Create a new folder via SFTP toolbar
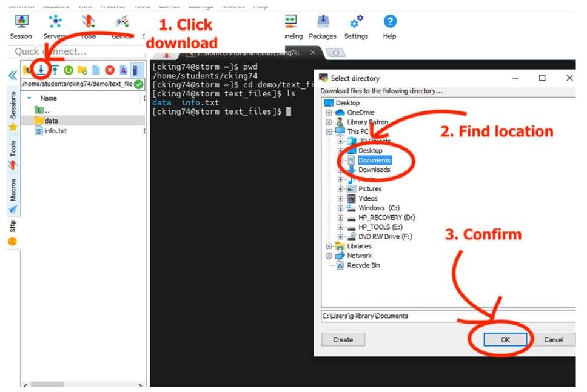 (x=82, y=70)
